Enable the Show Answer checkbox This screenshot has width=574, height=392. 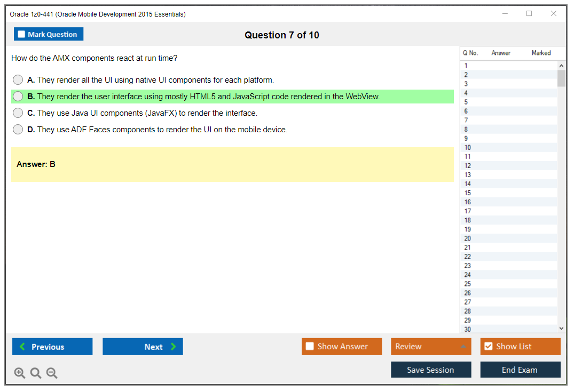pos(309,346)
